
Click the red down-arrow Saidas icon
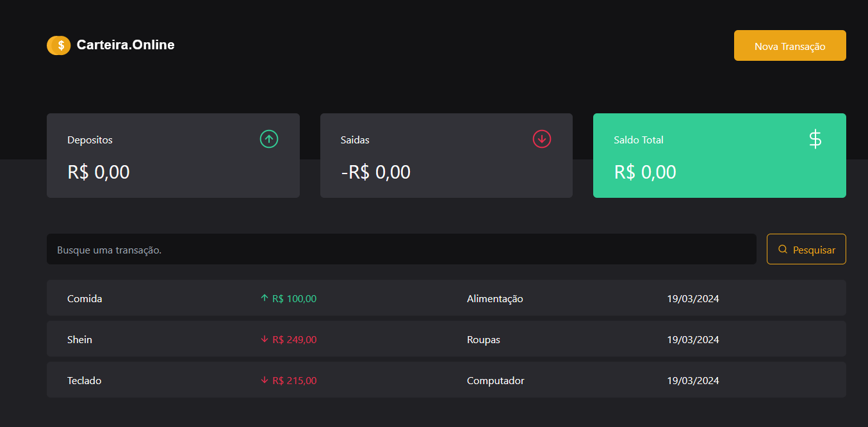tap(542, 139)
